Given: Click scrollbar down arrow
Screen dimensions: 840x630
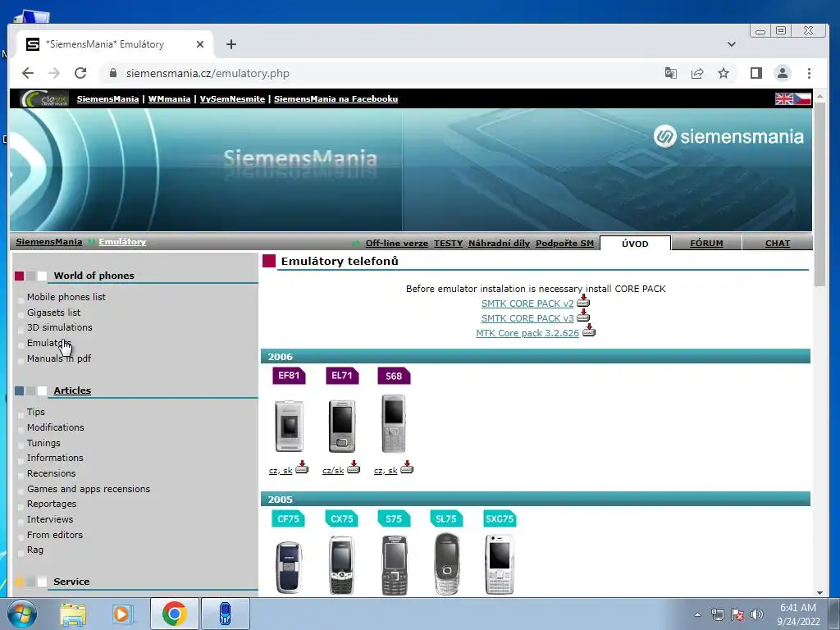Looking at the screenshot, I should (819, 592).
